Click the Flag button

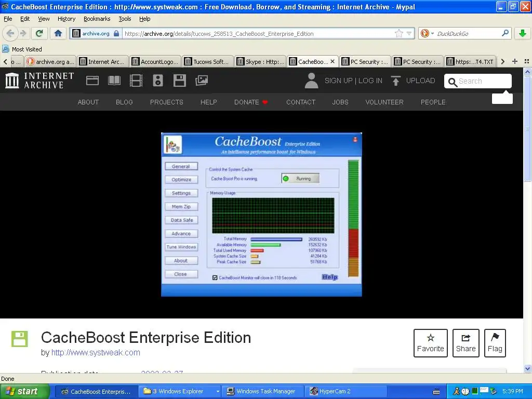[x=495, y=343]
